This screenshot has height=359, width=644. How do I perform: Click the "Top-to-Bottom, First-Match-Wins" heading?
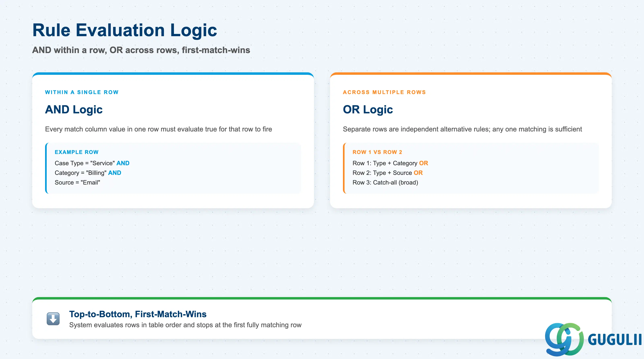(x=138, y=314)
